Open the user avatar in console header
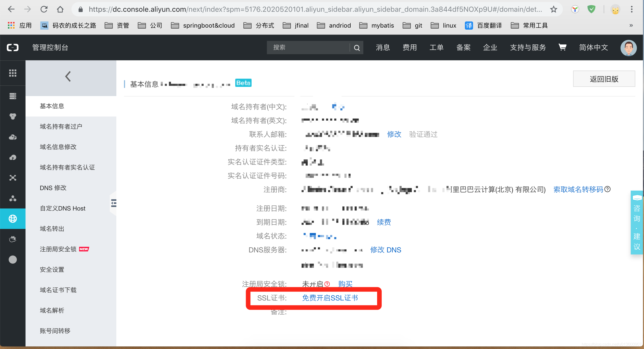The image size is (644, 349). tap(628, 48)
